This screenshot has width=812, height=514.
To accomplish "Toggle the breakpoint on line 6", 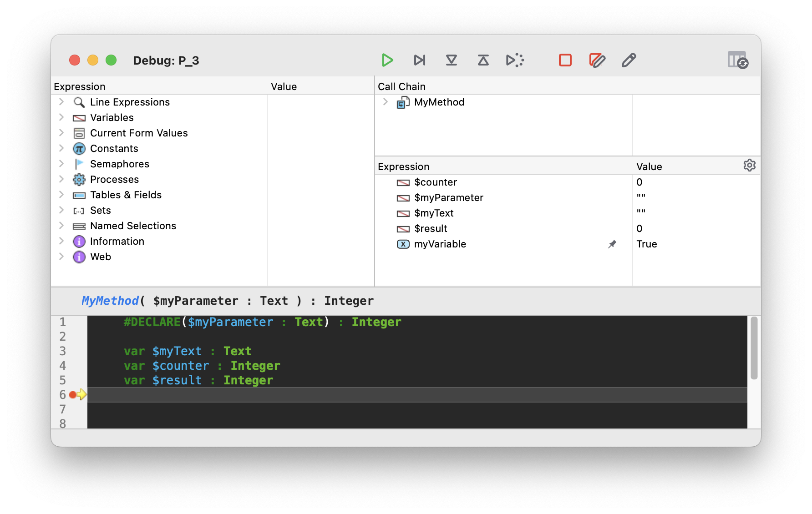I will [73, 395].
